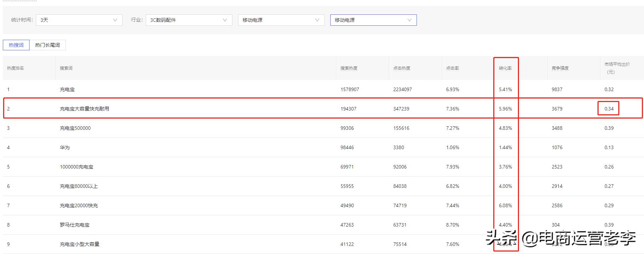Select search heat value 1578907
This screenshot has height=254, width=644.
pos(350,89)
